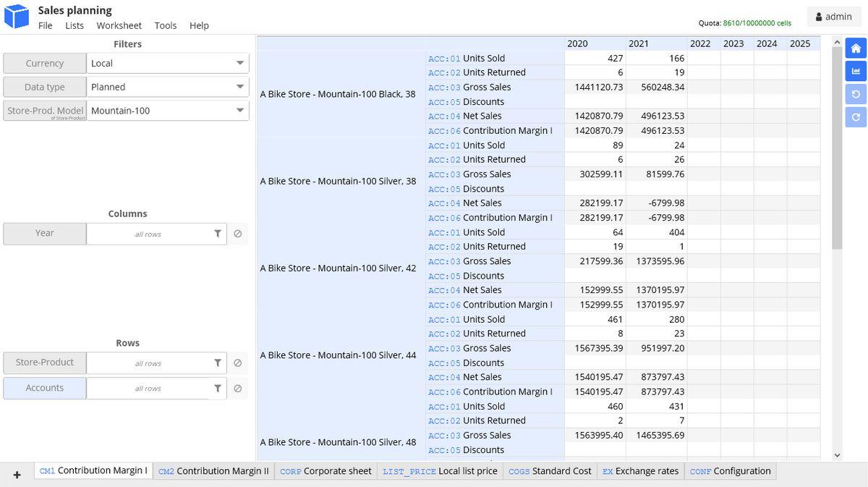868x487 pixels.
Task: Clear the Accounts selection using the circle-slash icon
Action: click(x=237, y=389)
